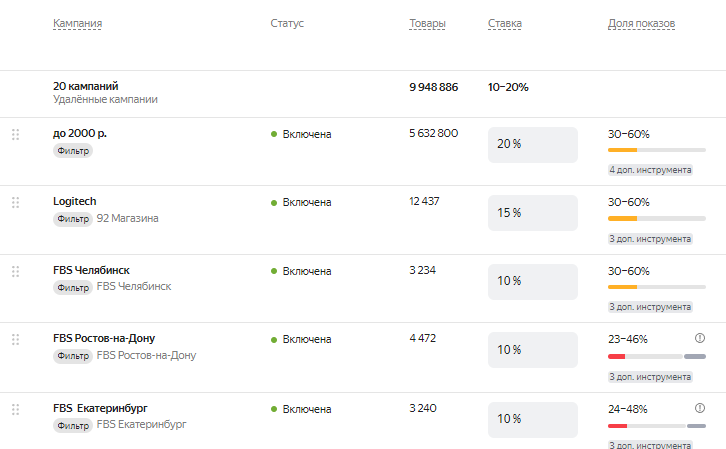The height and width of the screenshot is (449, 726).
Task: Sort by Товары column header
Action: pyautogui.click(x=428, y=23)
